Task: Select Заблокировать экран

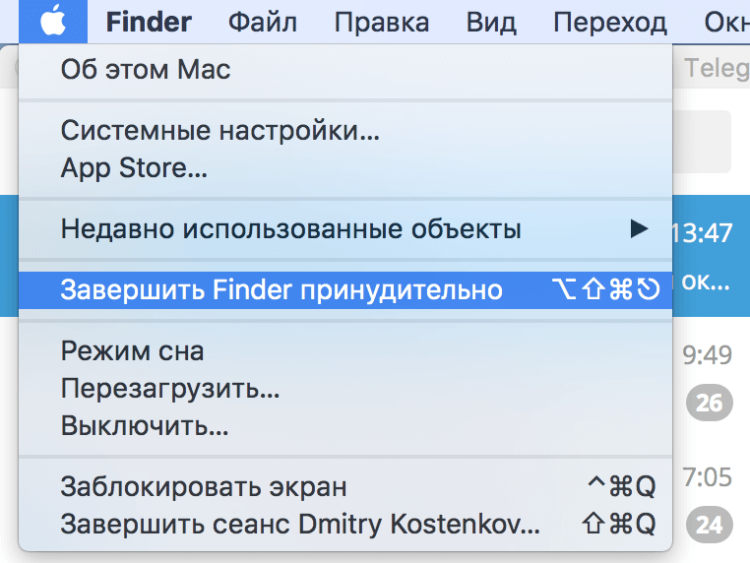Action: (x=345, y=486)
